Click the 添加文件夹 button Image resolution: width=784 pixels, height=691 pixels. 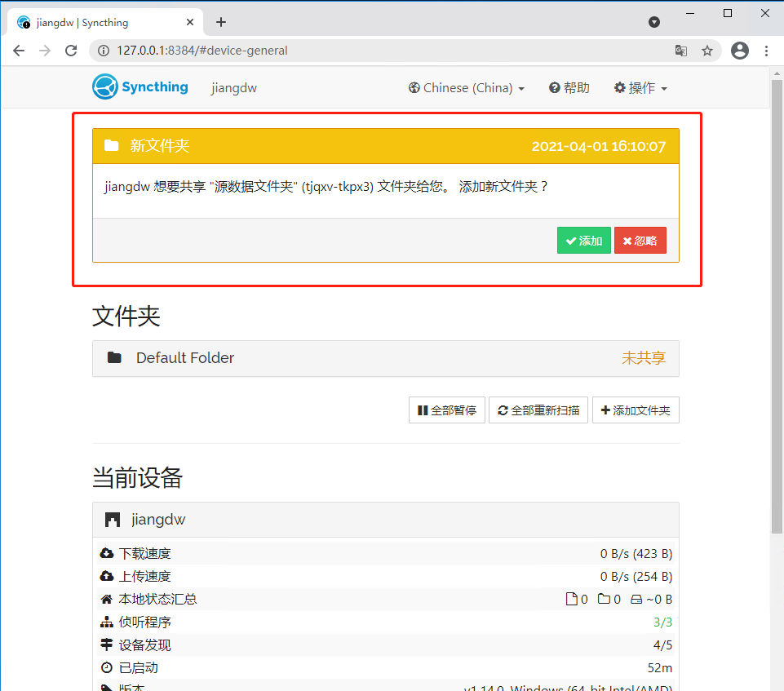point(636,410)
